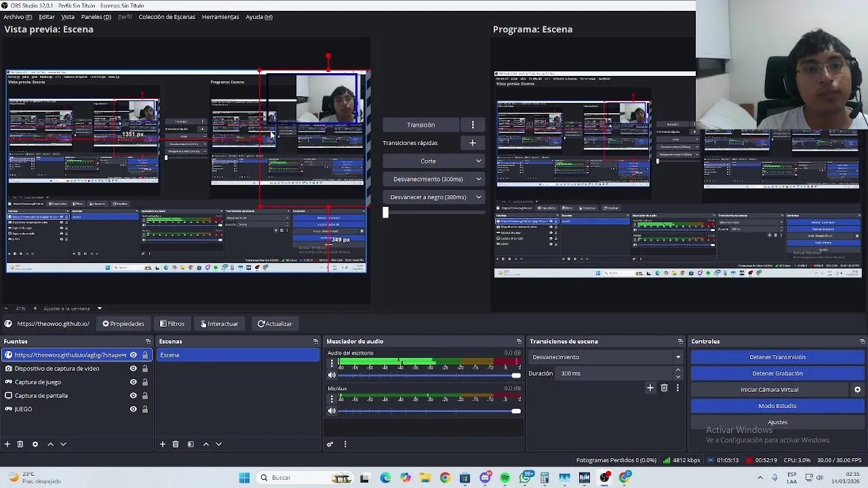Increase the transition Duración with the up arrow
Viewport: 868px width, 488px height.
[677, 370]
